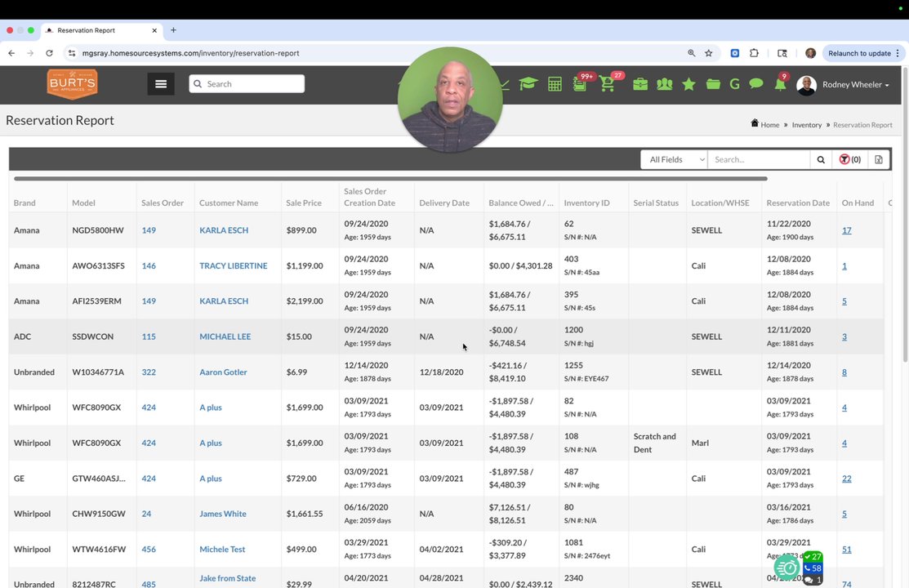Sort by Reservation Date column header
The width and height of the screenshot is (909, 588).
pyautogui.click(x=798, y=203)
